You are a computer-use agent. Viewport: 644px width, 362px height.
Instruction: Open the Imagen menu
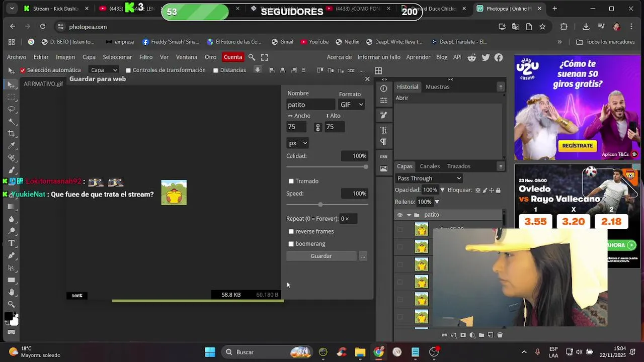coord(65,57)
